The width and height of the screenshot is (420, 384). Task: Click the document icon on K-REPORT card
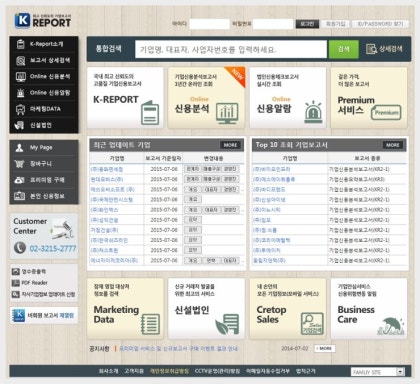(x=150, y=113)
